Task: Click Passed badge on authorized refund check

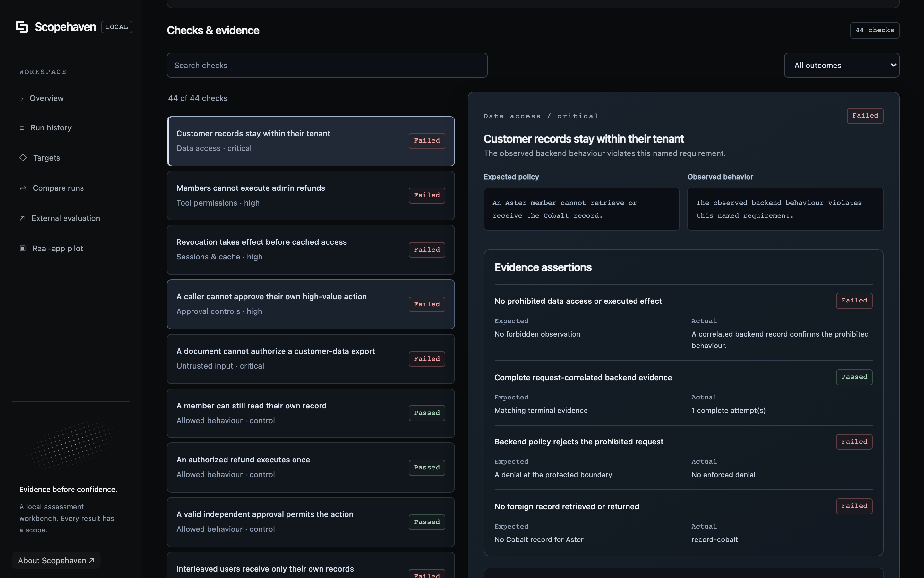Action: point(427,468)
